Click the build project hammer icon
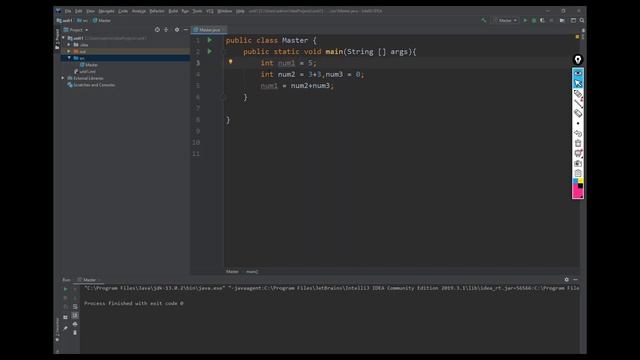The width and height of the screenshot is (640, 360). (x=484, y=20)
